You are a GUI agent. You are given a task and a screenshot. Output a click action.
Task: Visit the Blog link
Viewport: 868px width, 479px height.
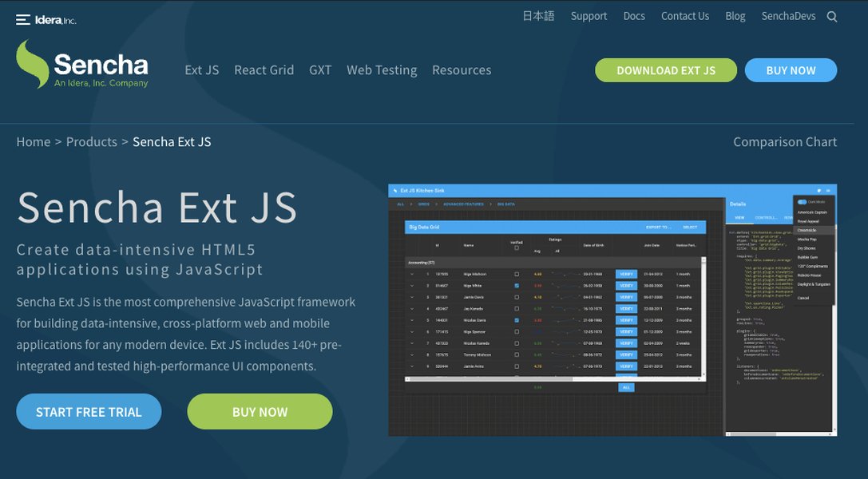(x=735, y=17)
